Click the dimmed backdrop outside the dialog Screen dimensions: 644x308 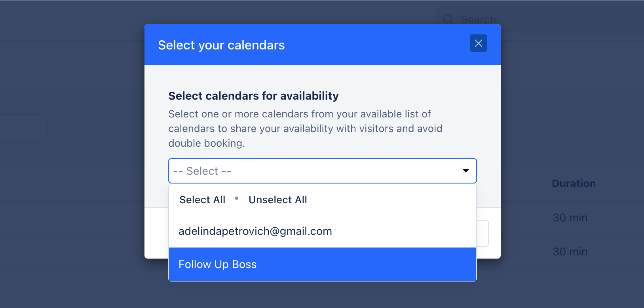pos(71,237)
